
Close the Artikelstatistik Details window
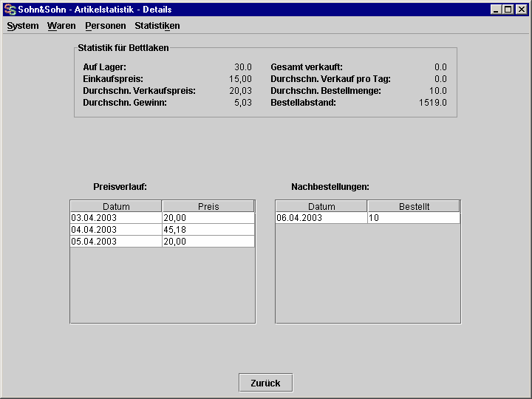(x=521, y=10)
